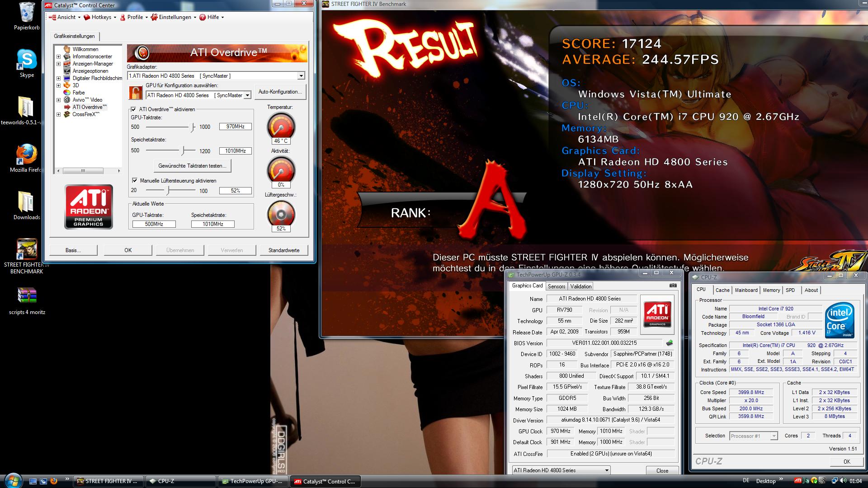Switch to CPU-Z Memory tab
This screenshot has width=868, height=488.
tap(772, 290)
